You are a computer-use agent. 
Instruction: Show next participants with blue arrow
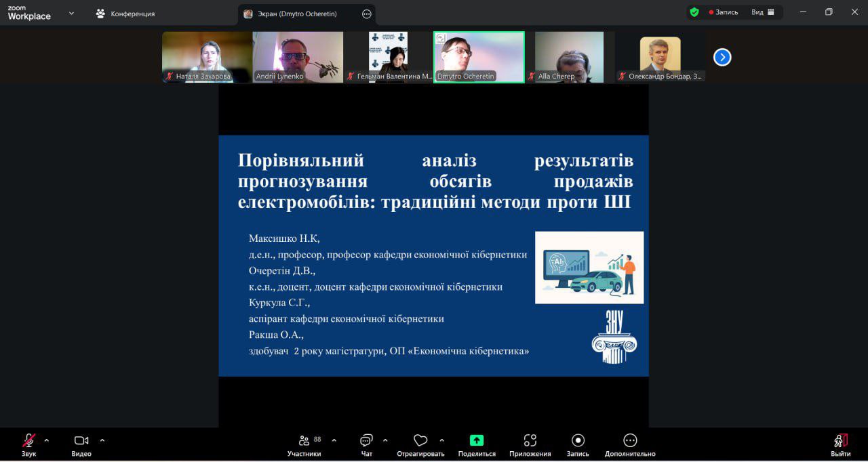(x=722, y=58)
